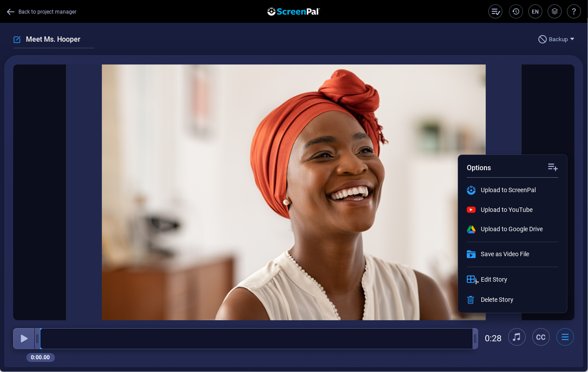Play the video
Image resolution: width=588 pixels, height=372 pixels.
(x=24, y=339)
